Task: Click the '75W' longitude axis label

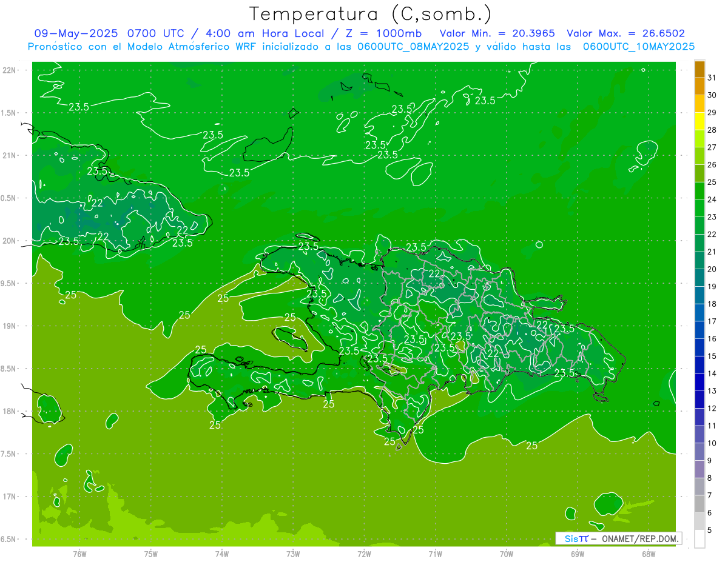Action: pos(151,554)
